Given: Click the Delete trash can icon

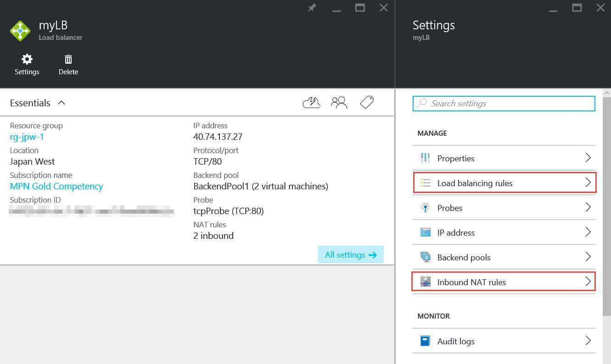Looking at the screenshot, I should 68,59.
